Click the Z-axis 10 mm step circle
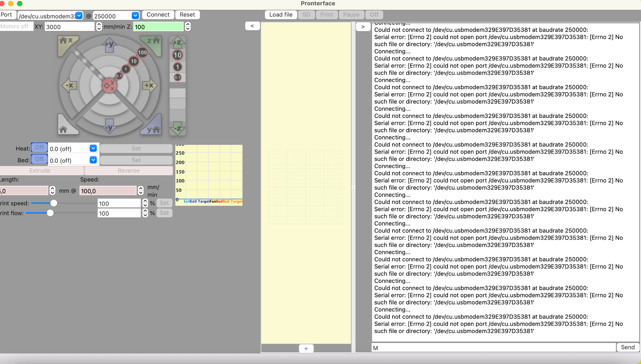641x364 pixels. click(x=177, y=55)
